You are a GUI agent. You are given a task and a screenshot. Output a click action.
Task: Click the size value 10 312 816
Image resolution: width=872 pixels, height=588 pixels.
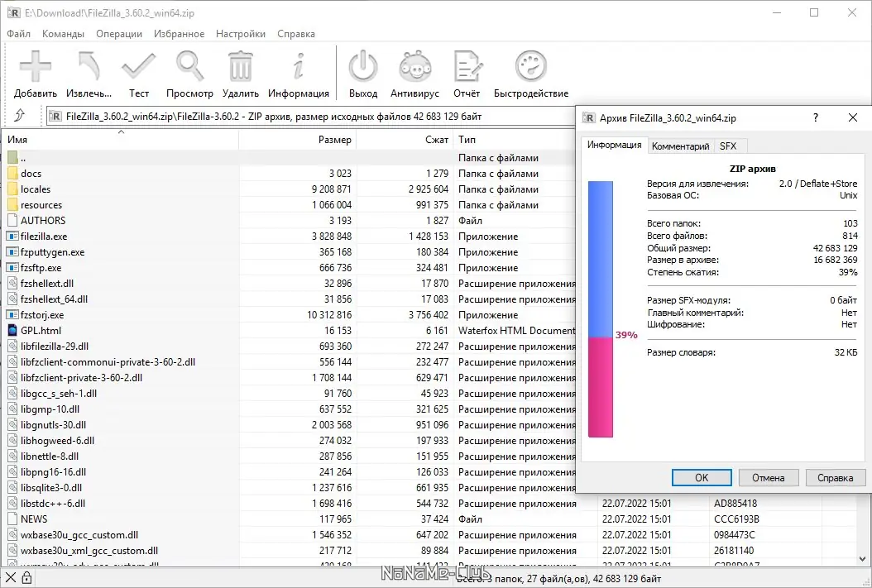329,314
